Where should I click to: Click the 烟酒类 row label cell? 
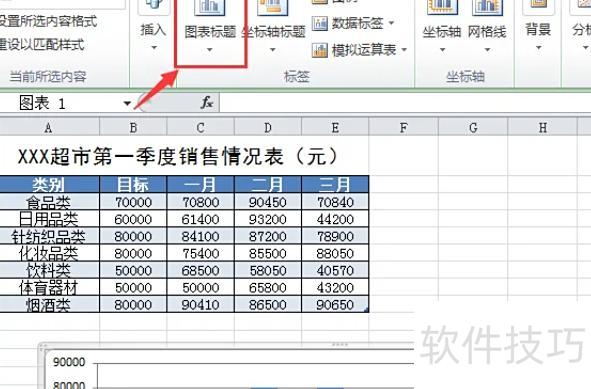[49, 304]
